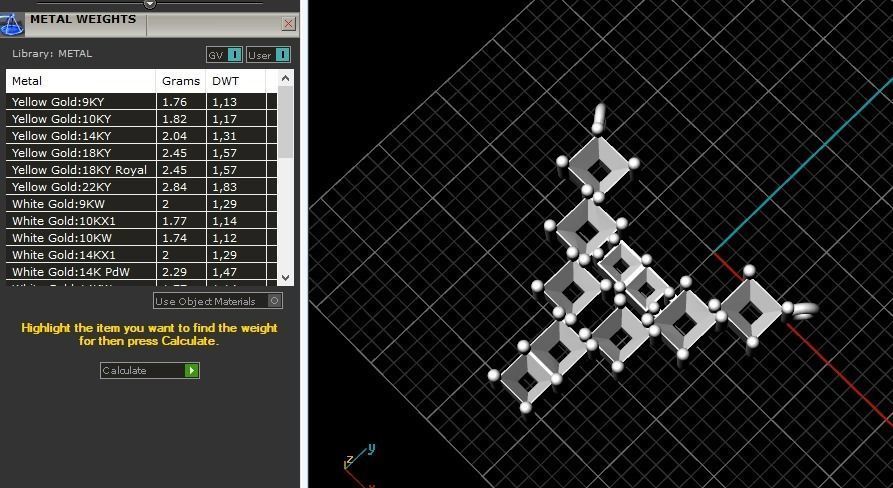Click the green Calculate arrow icon
The width and height of the screenshot is (893, 488).
click(x=192, y=371)
